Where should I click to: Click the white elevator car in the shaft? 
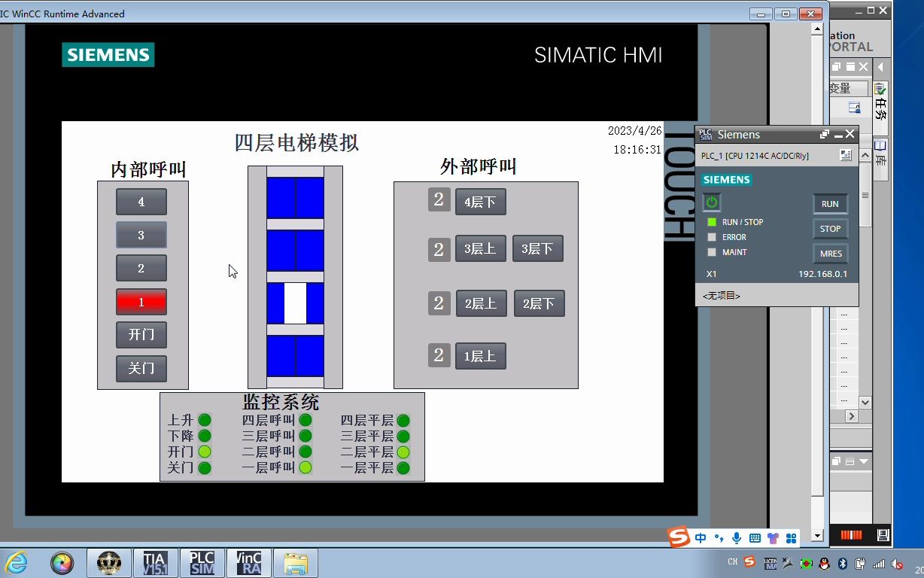point(295,302)
